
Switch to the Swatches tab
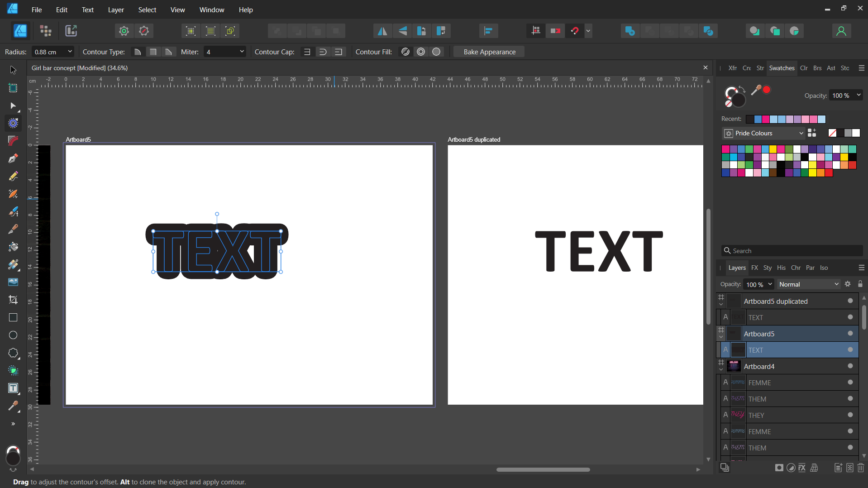782,68
